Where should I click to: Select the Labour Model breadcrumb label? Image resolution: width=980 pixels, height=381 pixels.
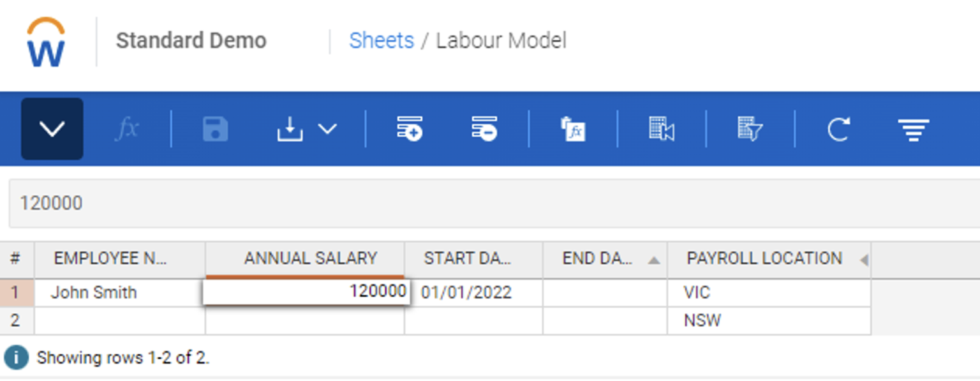500,40
